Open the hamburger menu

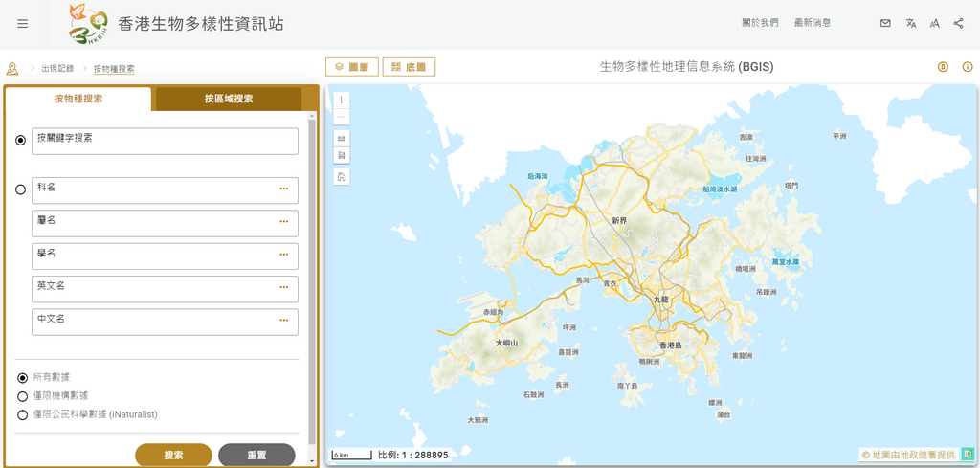[x=23, y=24]
